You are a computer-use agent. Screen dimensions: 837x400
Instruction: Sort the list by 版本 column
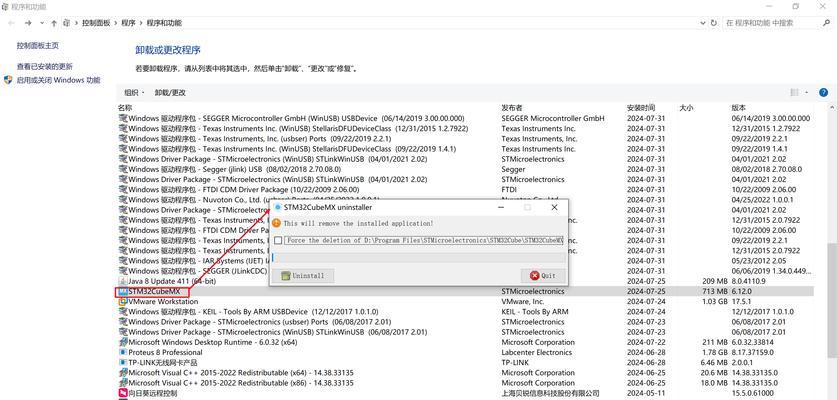click(739, 108)
